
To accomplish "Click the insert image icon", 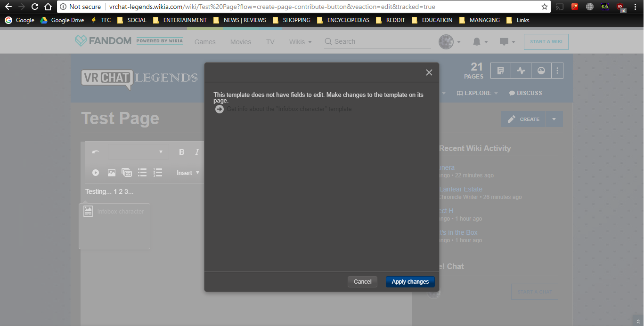I will 112,173.
